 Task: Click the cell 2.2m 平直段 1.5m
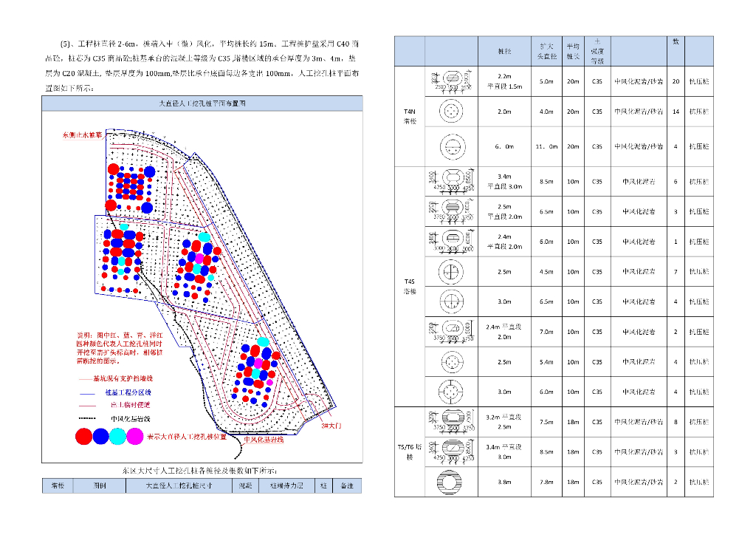pyautogui.click(x=504, y=81)
